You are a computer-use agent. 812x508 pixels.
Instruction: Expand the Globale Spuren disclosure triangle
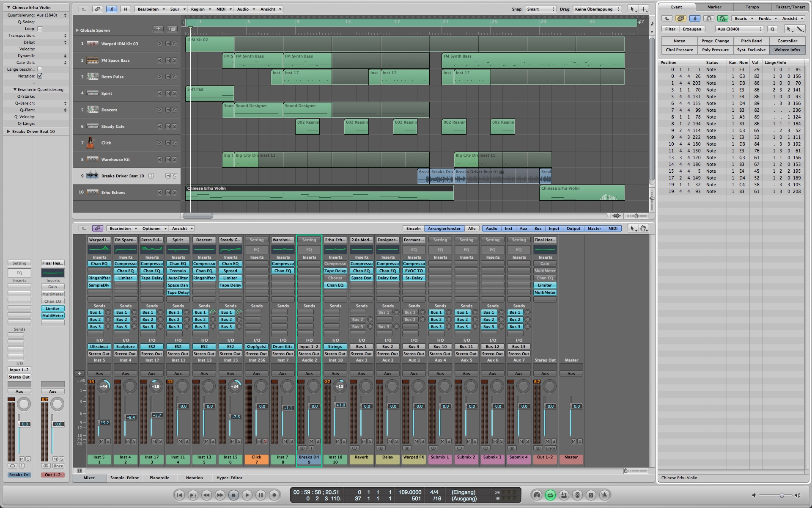click(x=77, y=30)
